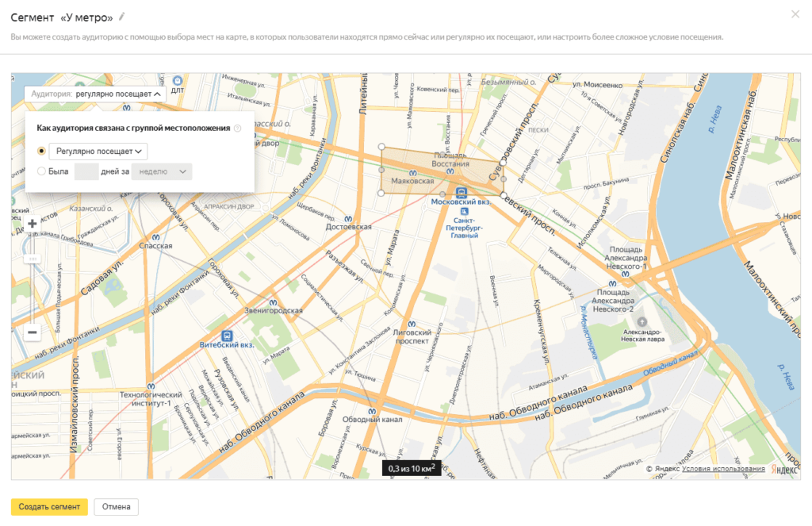Select the 'Была' days radio button
812x526 pixels.
41,171
